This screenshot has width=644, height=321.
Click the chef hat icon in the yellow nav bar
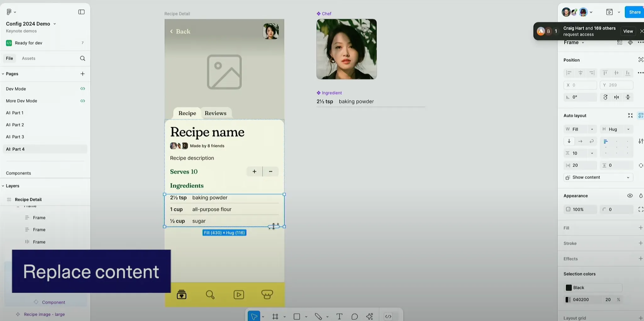point(267,295)
